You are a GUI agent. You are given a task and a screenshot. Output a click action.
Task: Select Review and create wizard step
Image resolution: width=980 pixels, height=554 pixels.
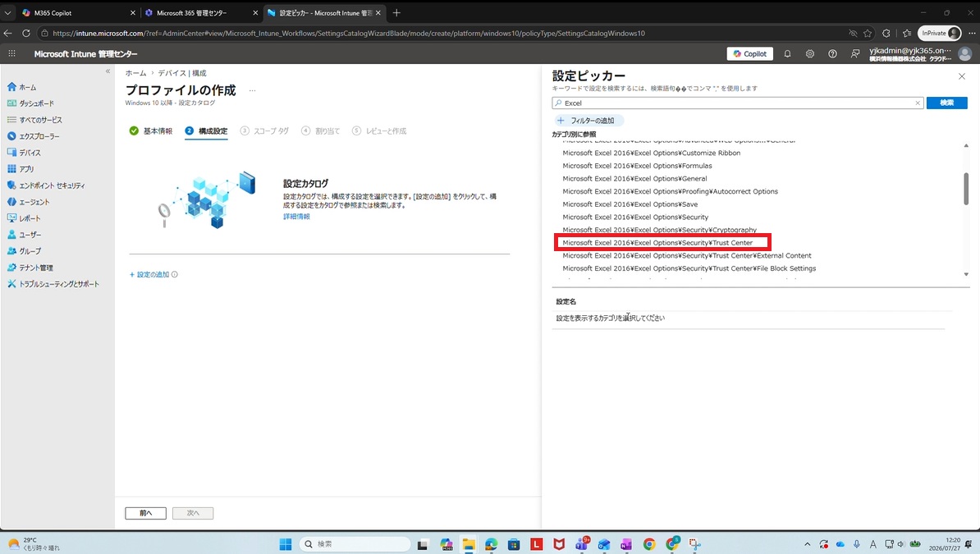379,130
